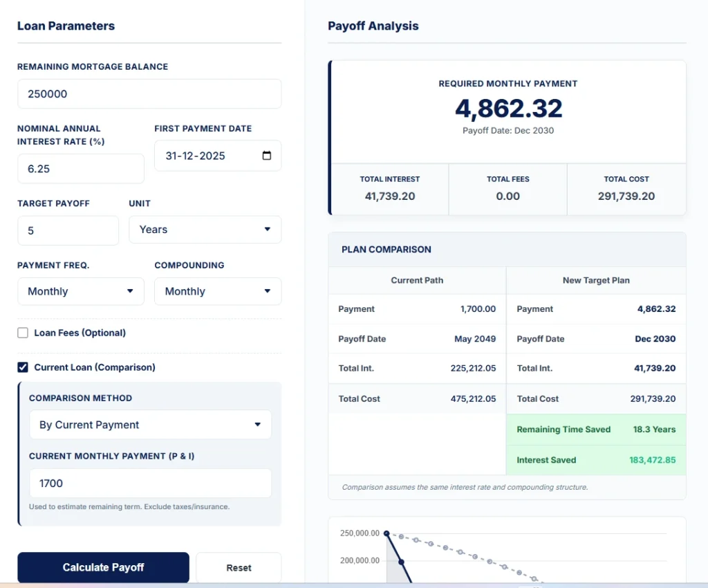Select the Target Payoff value field
The image size is (708, 588).
point(68,229)
